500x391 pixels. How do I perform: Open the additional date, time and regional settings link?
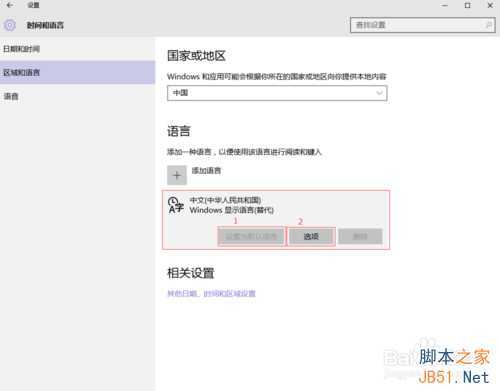tap(211, 293)
